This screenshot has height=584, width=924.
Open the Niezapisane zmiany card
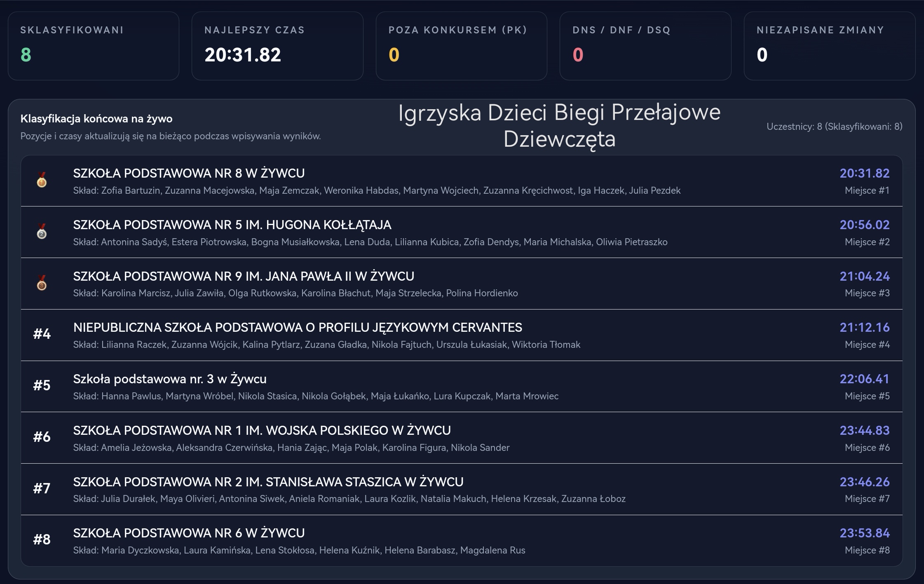pyautogui.click(x=830, y=46)
